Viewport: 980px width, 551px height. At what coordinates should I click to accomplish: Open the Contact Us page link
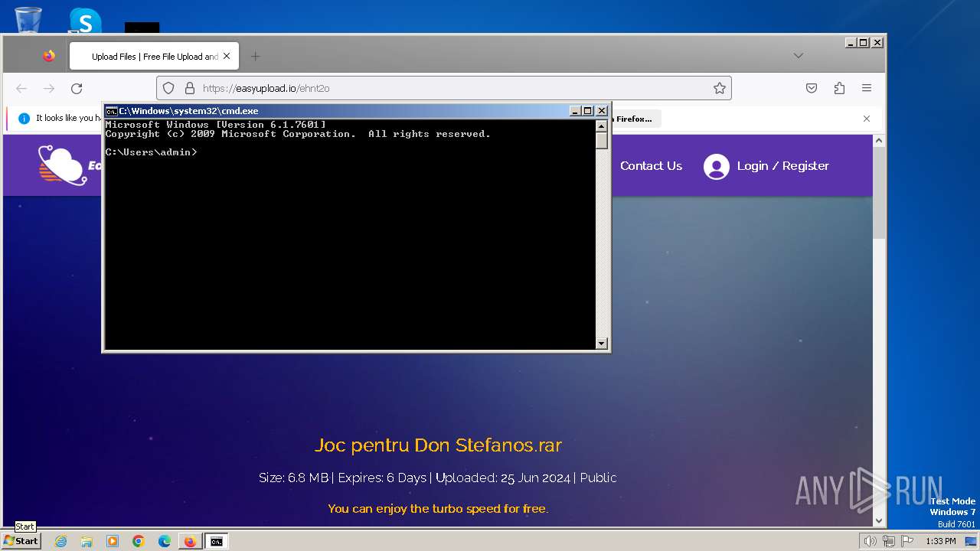[x=651, y=166]
